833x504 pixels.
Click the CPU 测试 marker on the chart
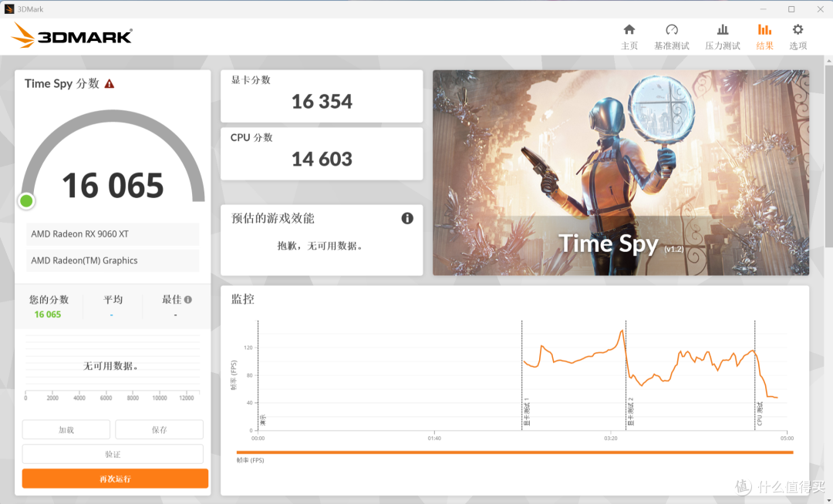(x=760, y=413)
